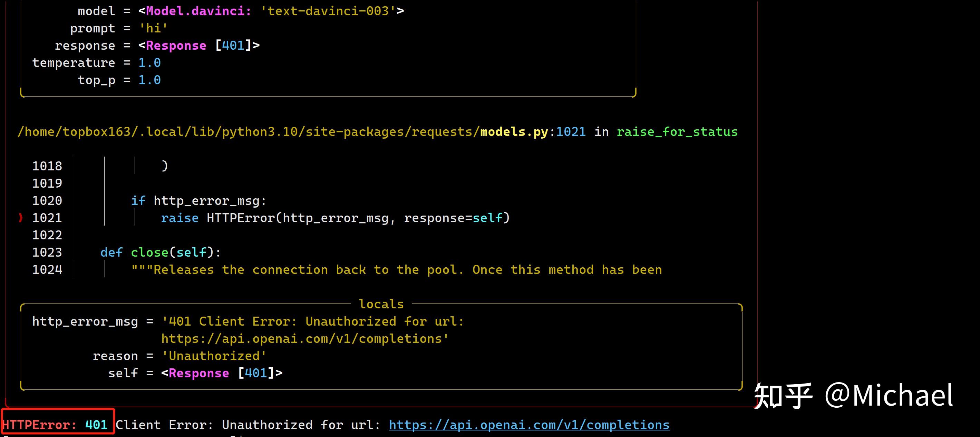
Task: Click line number 1024
Action: (x=47, y=270)
